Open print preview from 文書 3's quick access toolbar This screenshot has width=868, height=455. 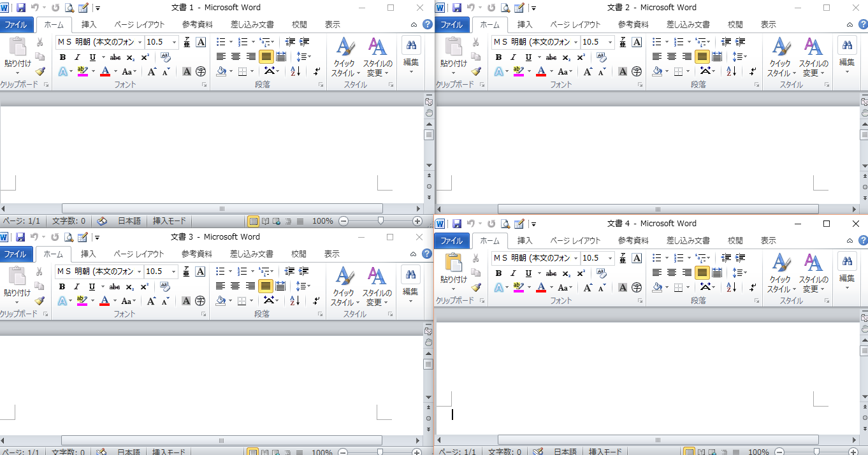68,237
